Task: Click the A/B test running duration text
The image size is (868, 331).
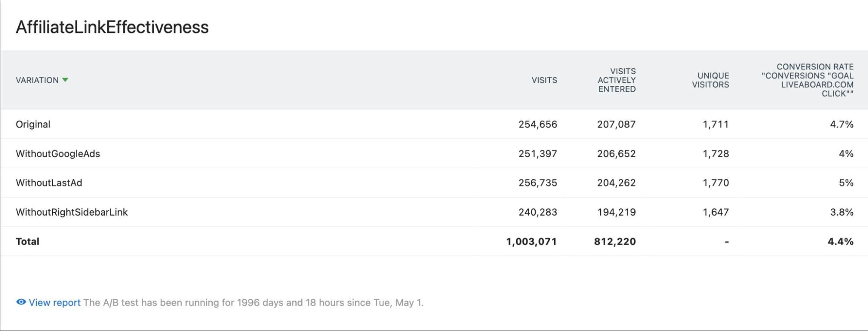Action: coord(253,302)
